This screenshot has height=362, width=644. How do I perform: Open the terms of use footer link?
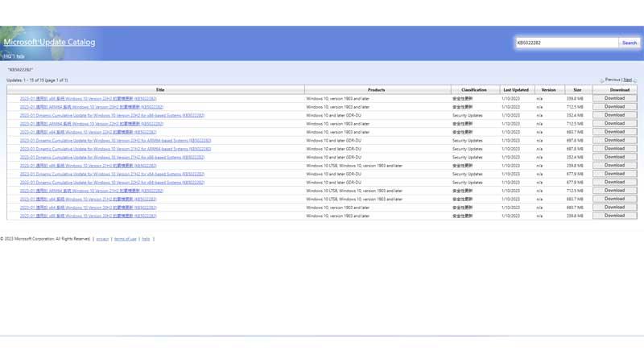126,239
